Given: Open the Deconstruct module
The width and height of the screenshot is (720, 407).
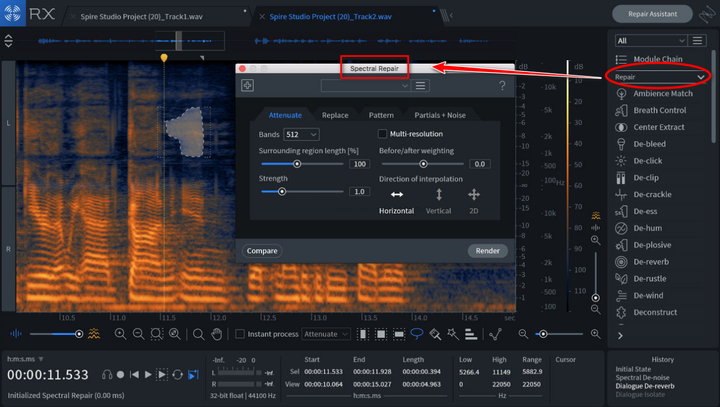Looking at the screenshot, I should click(x=655, y=312).
